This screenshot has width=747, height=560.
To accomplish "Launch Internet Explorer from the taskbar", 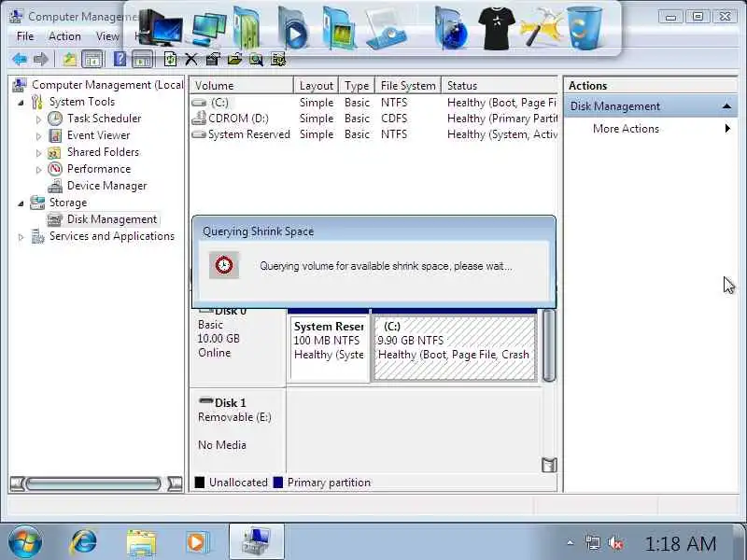I will click(84, 542).
